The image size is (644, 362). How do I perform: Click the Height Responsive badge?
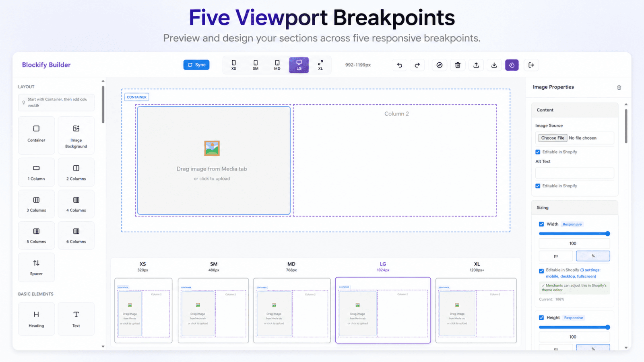[x=574, y=318]
